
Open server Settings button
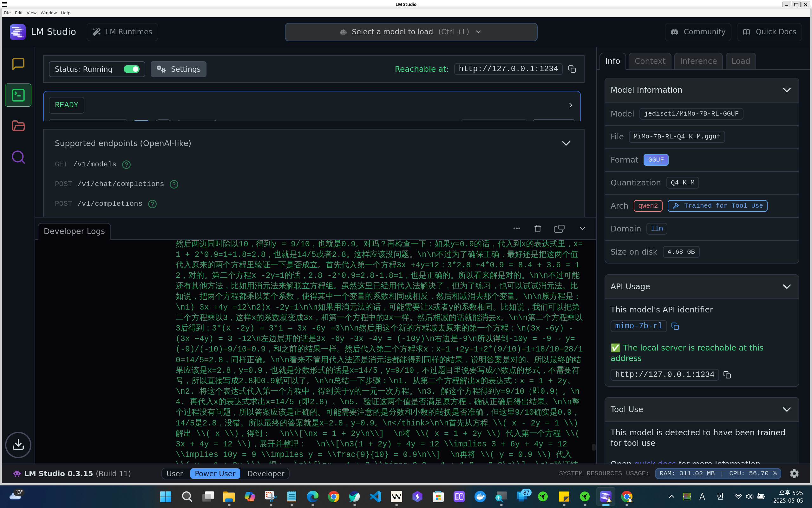click(x=179, y=69)
